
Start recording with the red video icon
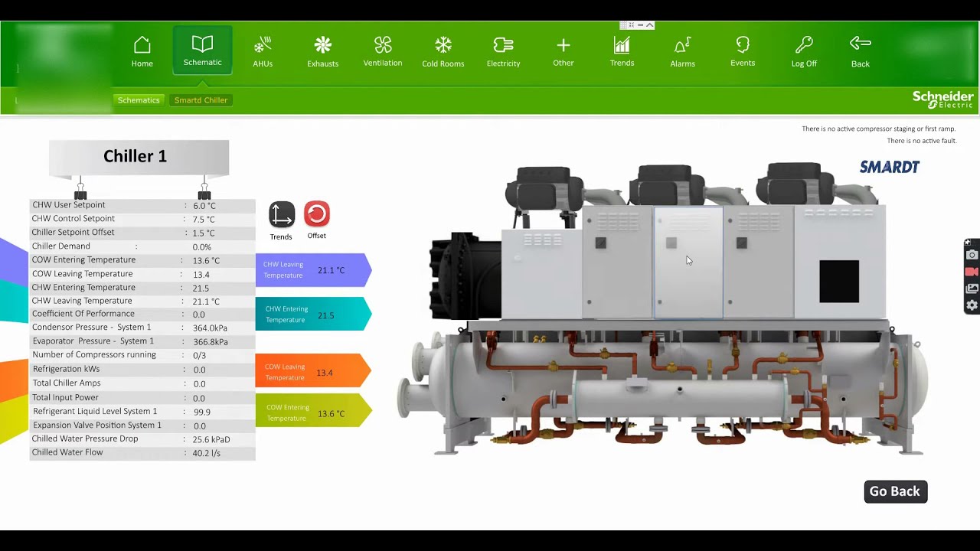point(972,272)
